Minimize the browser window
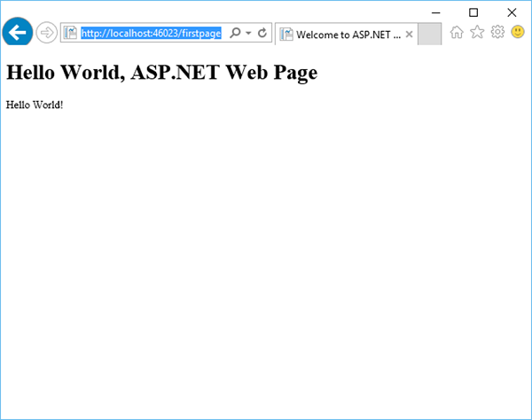532x420 pixels. [434, 12]
